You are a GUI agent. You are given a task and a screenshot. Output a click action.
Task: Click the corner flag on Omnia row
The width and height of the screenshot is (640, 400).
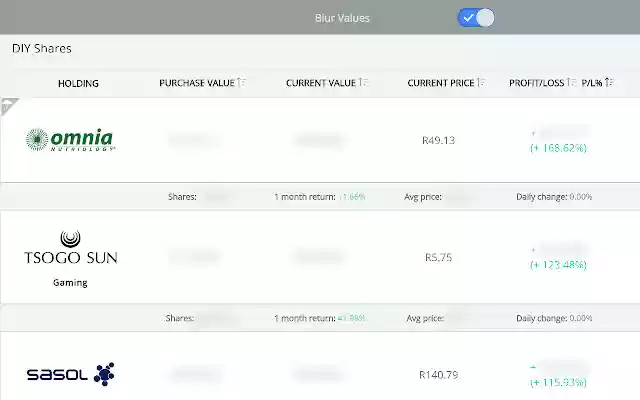(x=8, y=105)
